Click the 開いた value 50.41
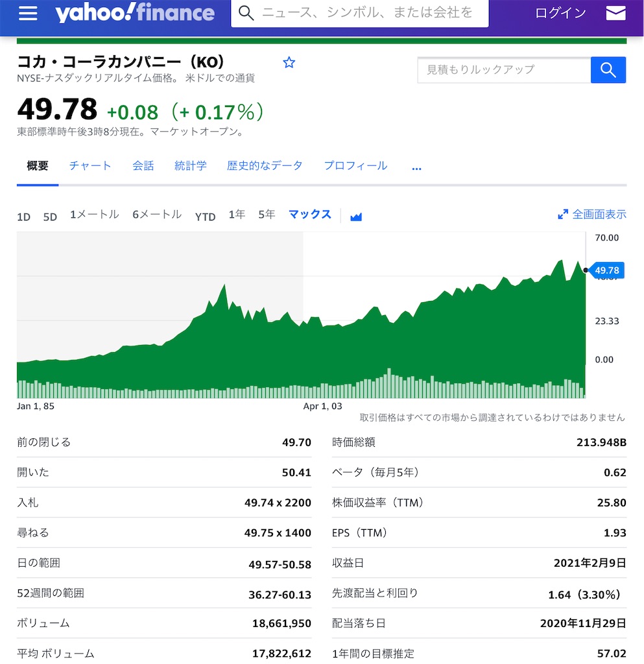Screen dimensions: 644x664 296,473
